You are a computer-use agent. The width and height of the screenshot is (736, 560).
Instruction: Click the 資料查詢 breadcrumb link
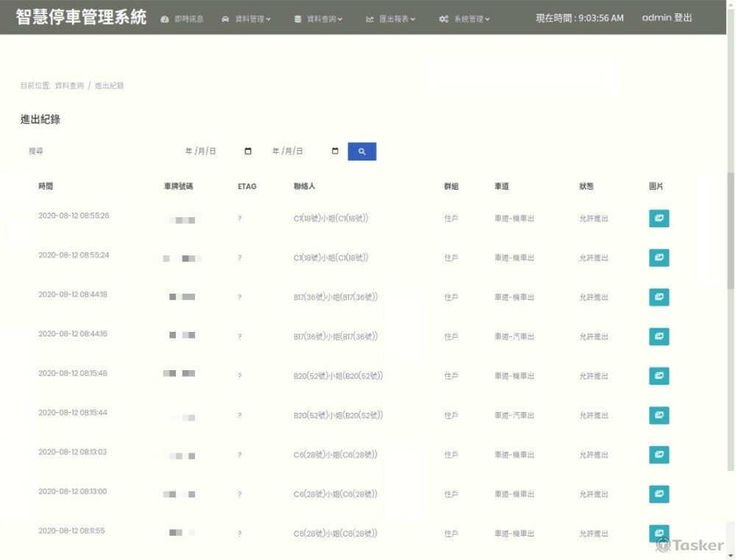[x=69, y=86]
